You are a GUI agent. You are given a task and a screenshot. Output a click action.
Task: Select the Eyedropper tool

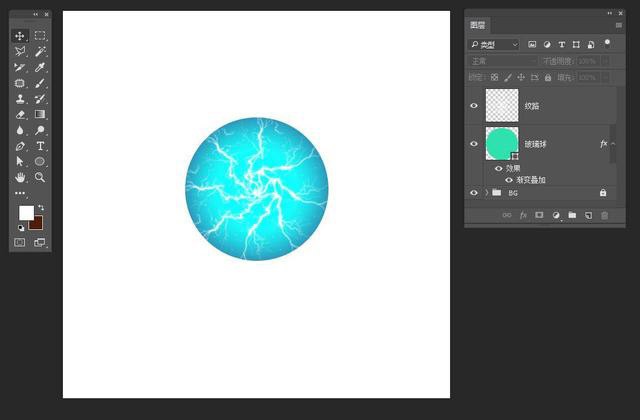click(40, 67)
